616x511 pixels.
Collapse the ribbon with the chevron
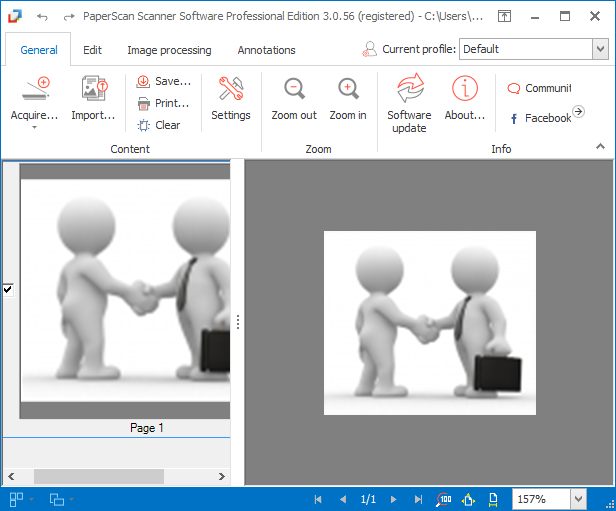(601, 147)
